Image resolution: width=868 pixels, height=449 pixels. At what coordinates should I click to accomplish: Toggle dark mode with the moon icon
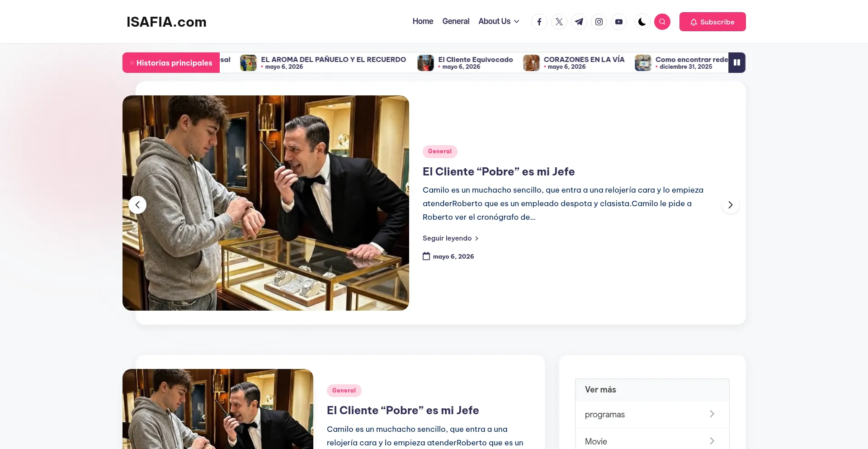pos(642,22)
